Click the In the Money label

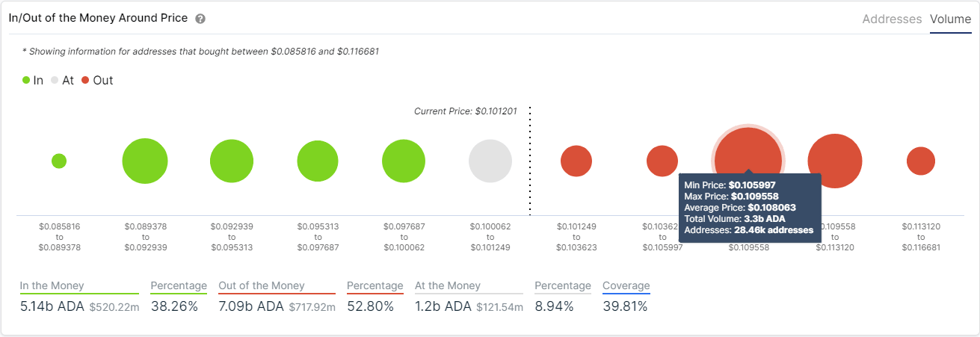(x=52, y=285)
